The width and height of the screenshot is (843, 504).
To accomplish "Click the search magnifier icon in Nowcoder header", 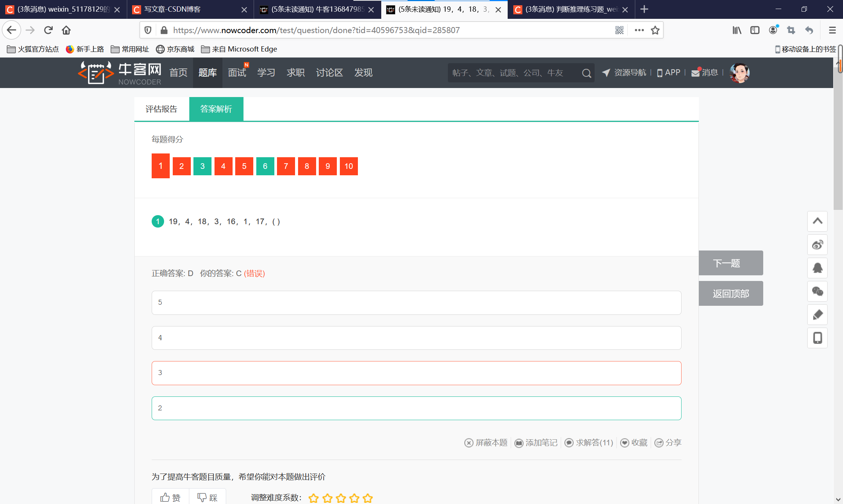I will coord(586,73).
